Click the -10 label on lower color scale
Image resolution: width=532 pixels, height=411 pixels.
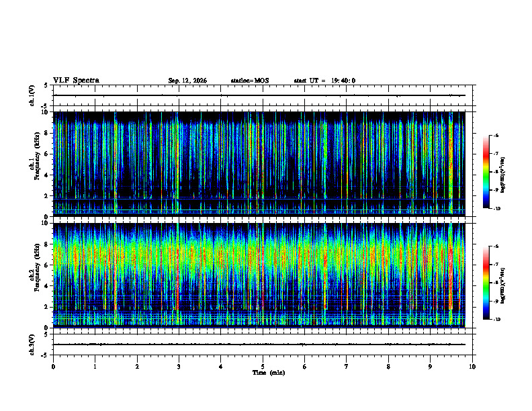tap(497, 319)
